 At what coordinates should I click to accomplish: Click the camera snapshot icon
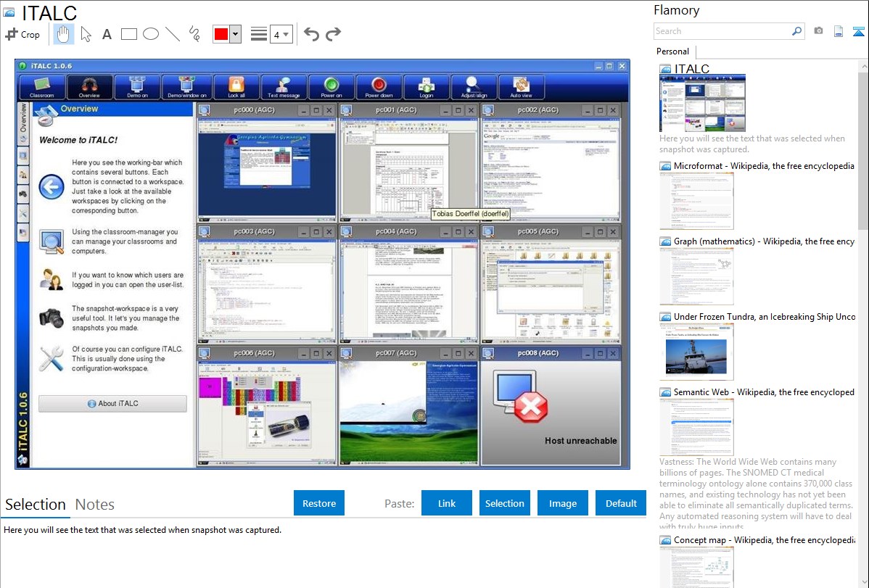click(818, 31)
